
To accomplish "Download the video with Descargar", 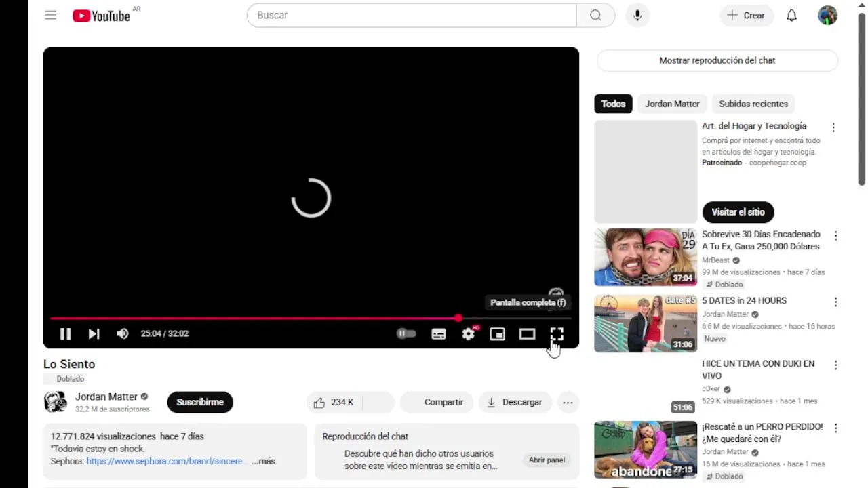I will [515, 402].
